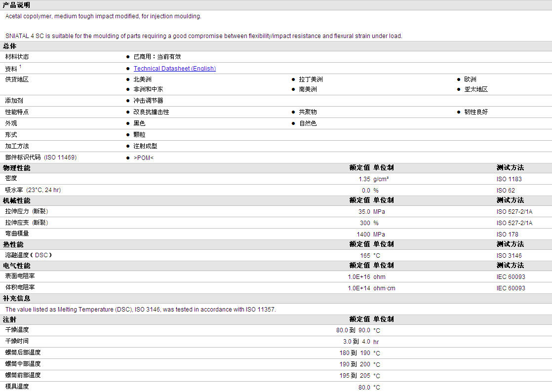The image size is (552, 392).
Task: Click the 吸水率 (23°C, 24 hr) label
Action: [33, 190]
